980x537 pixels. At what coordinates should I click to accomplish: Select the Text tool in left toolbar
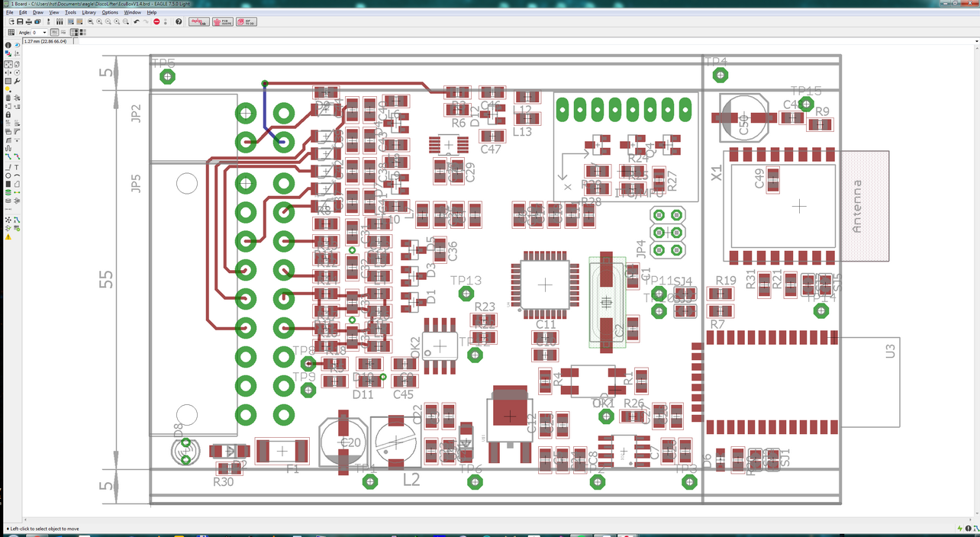[17, 167]
